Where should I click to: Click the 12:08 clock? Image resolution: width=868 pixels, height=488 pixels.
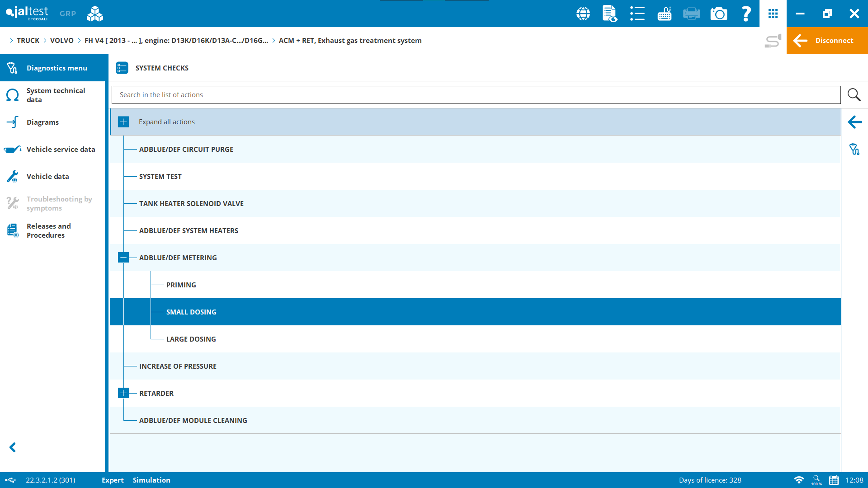click(x=854, y=480)
